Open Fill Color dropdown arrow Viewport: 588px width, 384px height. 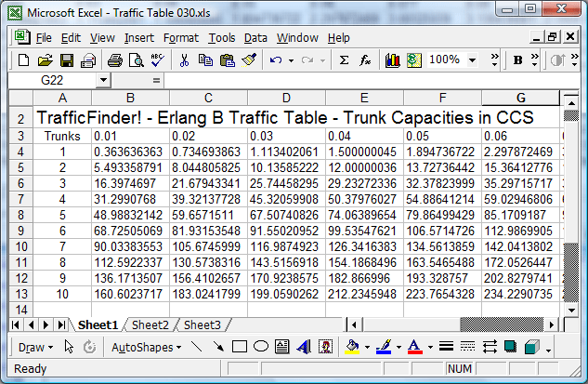click(x=367, y=347)
